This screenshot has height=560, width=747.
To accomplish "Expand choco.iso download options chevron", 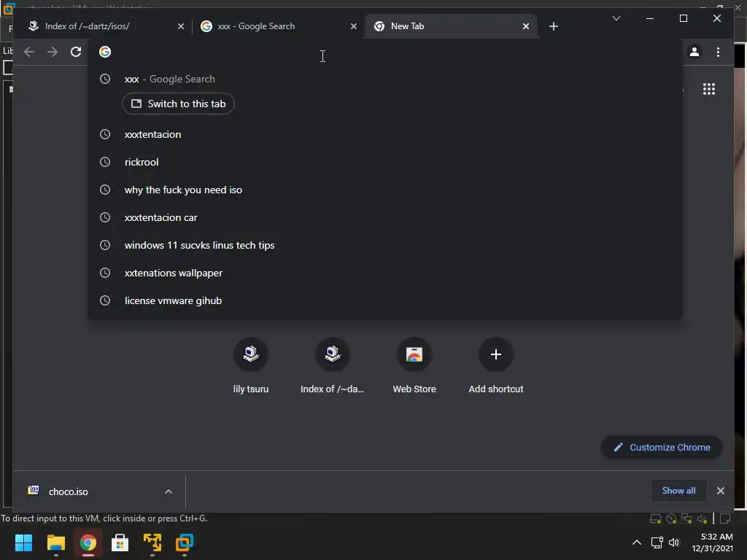I will 169,491.
